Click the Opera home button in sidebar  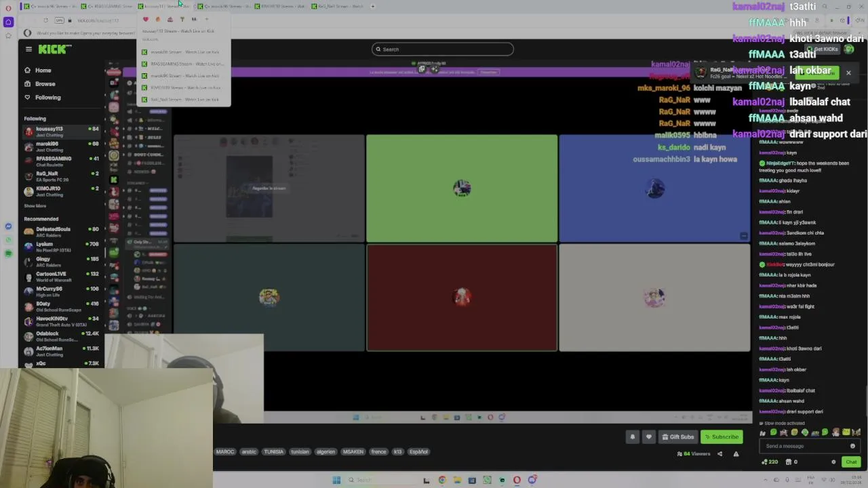(x=8, y=22)
